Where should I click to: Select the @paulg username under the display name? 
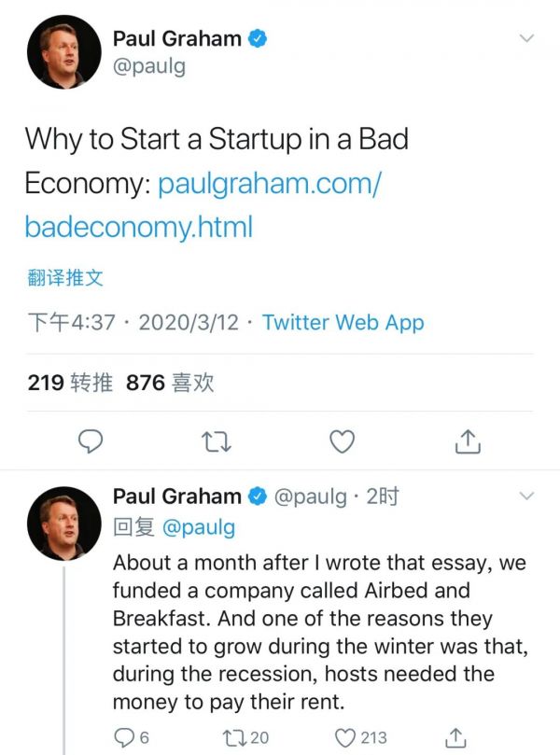click(148, 67)
